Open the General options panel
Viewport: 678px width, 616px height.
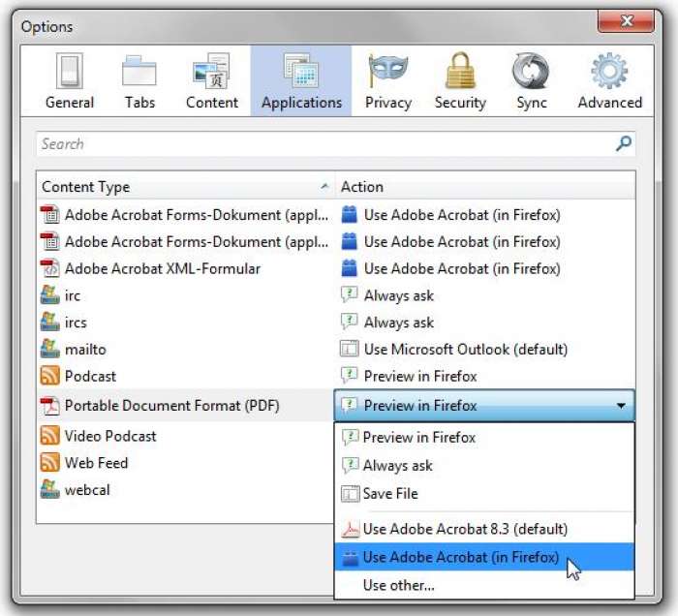pyautogui.click(x=70, y=81)
